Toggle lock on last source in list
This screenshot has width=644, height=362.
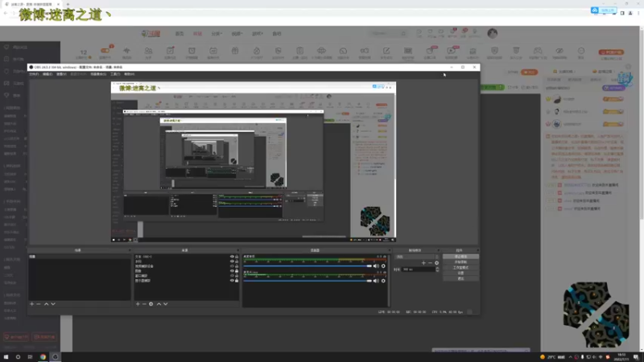[237, 280]
